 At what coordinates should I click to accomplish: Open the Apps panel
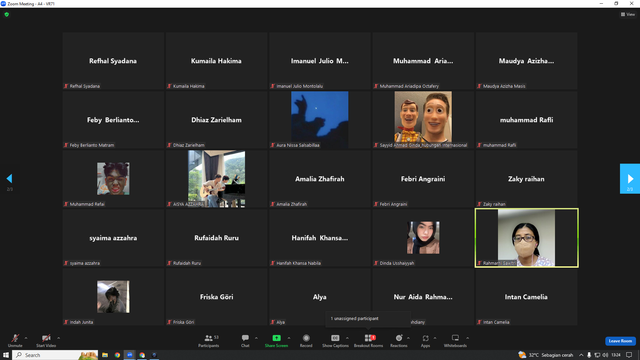click(x=425, y=341)
